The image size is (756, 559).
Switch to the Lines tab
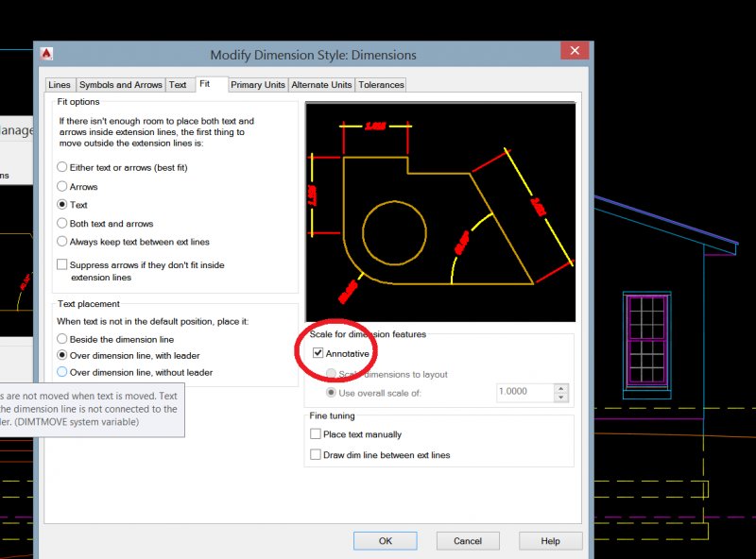click(x=60, y=85)
